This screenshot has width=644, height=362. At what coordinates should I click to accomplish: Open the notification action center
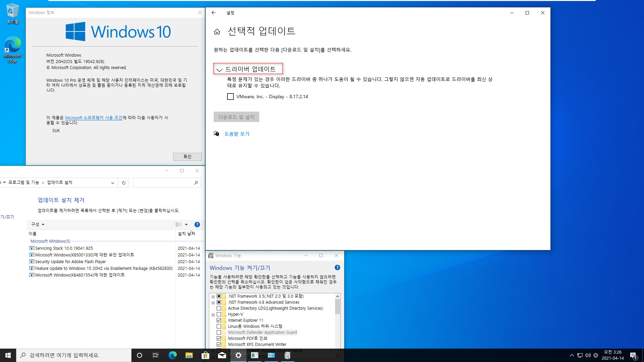click(633, 355)
